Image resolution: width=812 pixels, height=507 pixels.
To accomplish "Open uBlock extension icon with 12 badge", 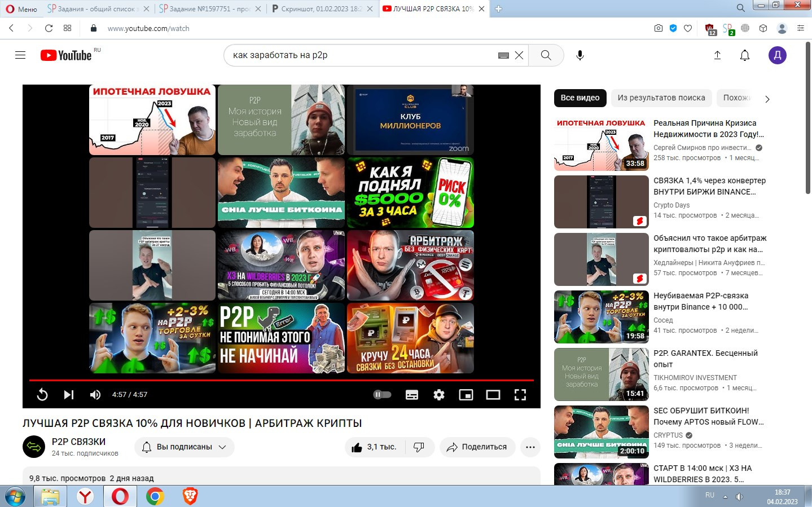I will pos(710,29).
